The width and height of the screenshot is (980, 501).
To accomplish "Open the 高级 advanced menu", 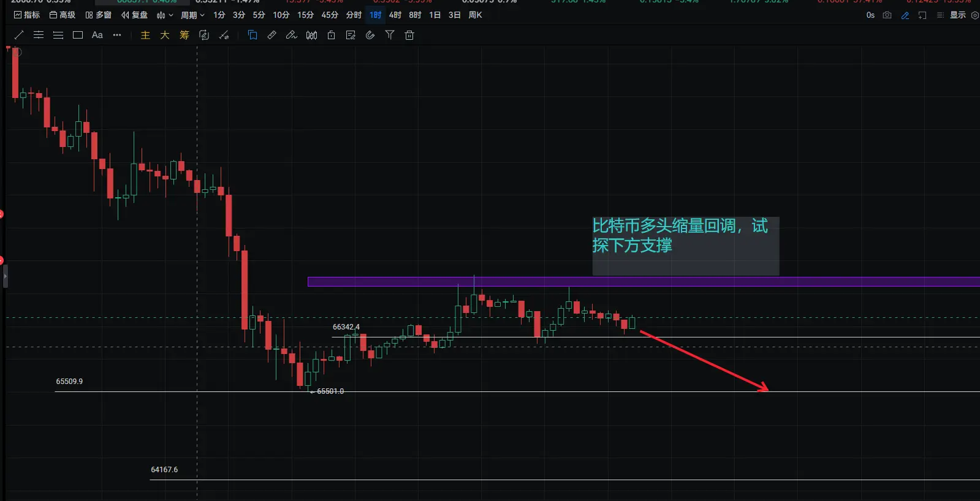I will click(63, 15).
